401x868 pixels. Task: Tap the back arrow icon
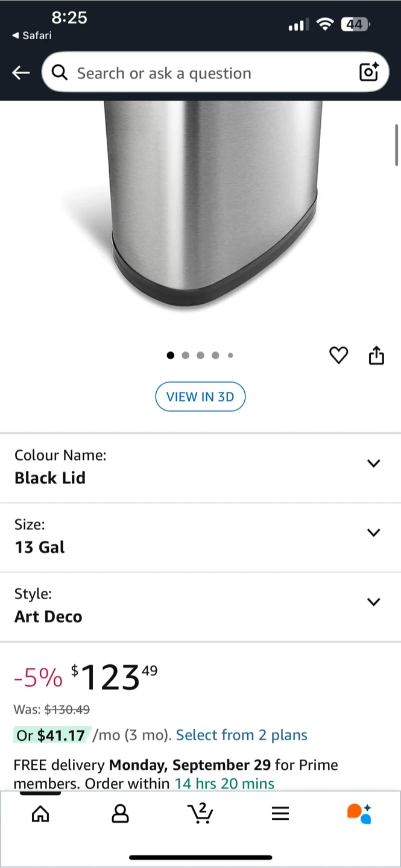(x=21, y=73)
